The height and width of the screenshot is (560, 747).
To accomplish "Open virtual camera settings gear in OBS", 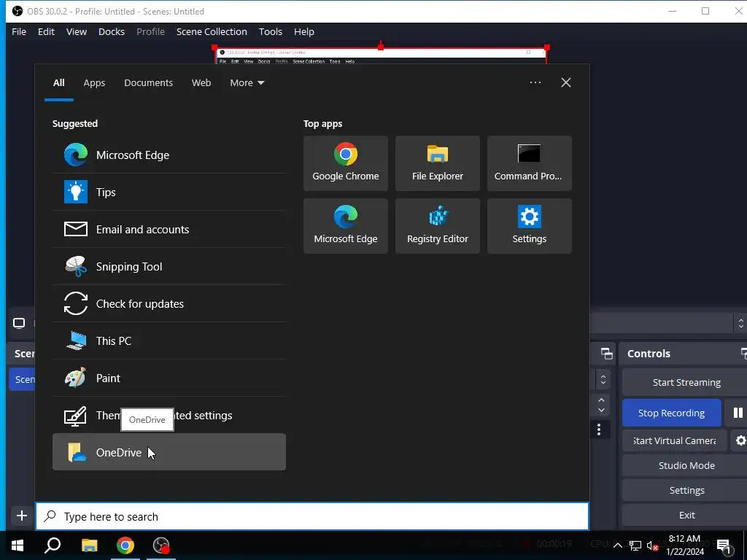I will 740,440.
